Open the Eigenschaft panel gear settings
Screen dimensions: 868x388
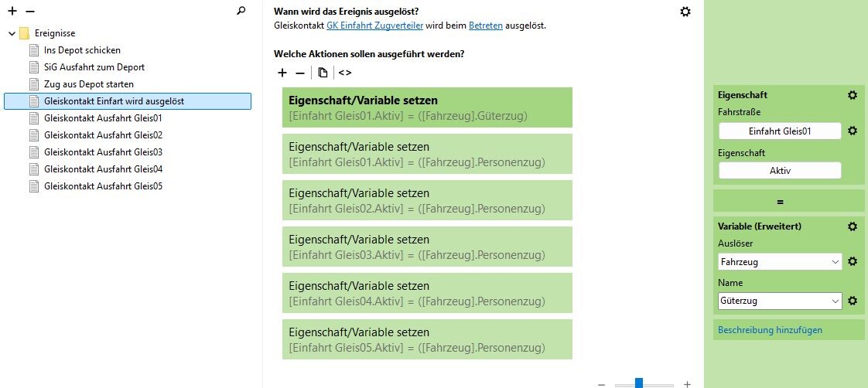pyautogui.click(x=853, y=95)
